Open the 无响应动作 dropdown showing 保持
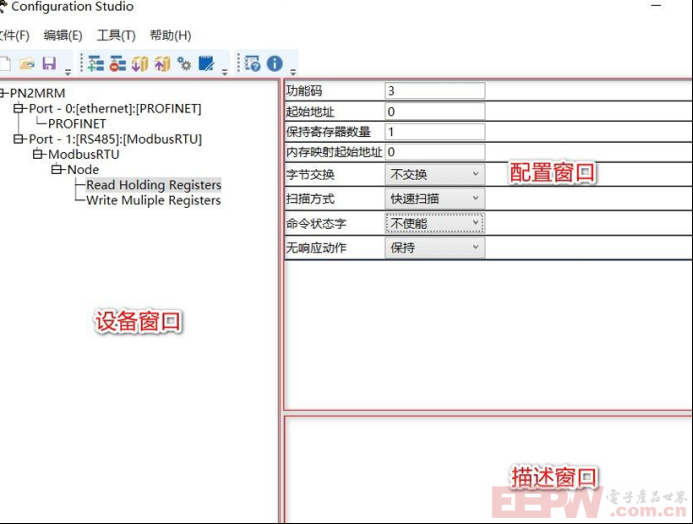The image size is (693, 524). pyautogui.click(x=434, y=247)
